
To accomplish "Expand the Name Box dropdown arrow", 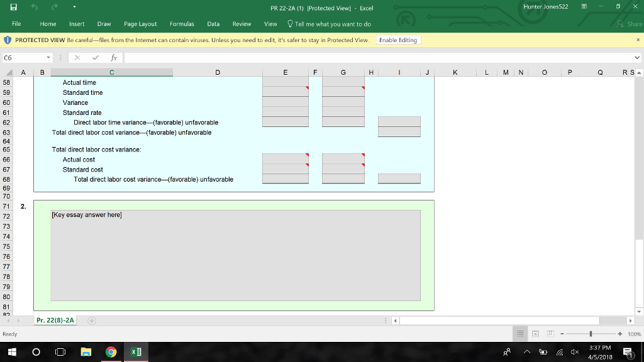I will [x=48, y=58].
